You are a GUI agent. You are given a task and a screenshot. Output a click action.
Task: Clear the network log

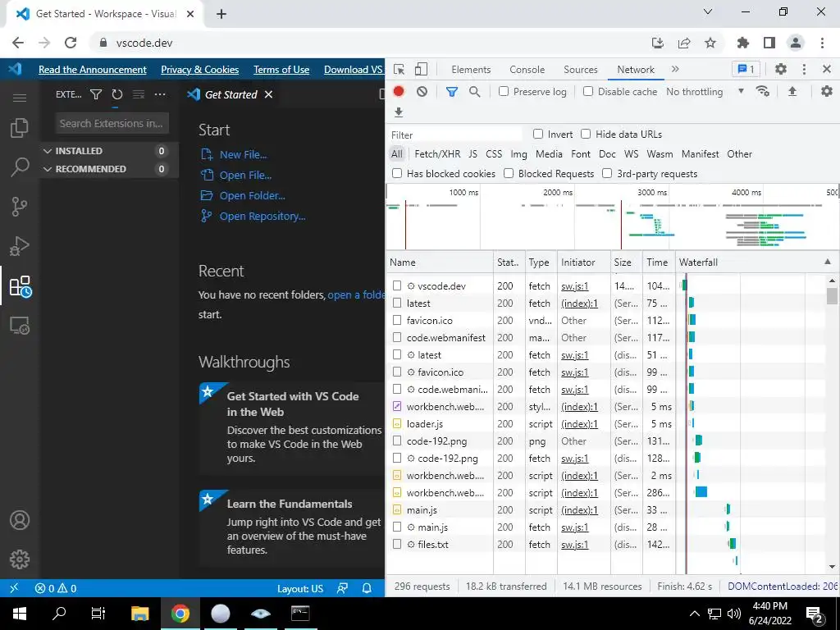(x=422, y=92)
